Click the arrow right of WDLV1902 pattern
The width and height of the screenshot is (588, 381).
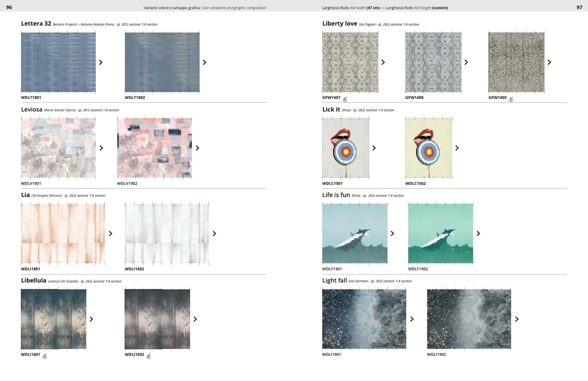point(197,148)
